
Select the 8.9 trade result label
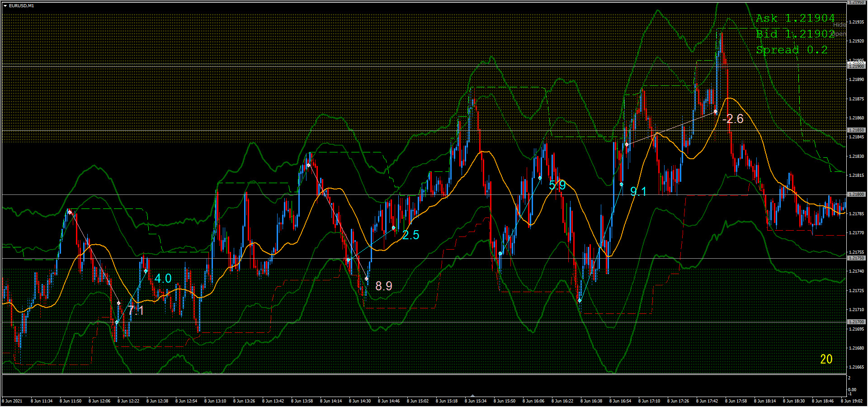384,286
